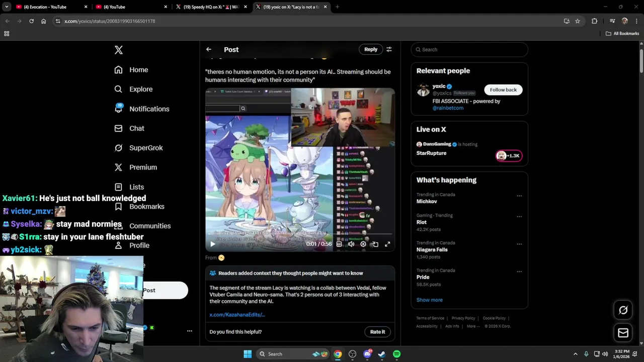Go back with the Post back arrow
644x362 pixels.
(209, 49)
